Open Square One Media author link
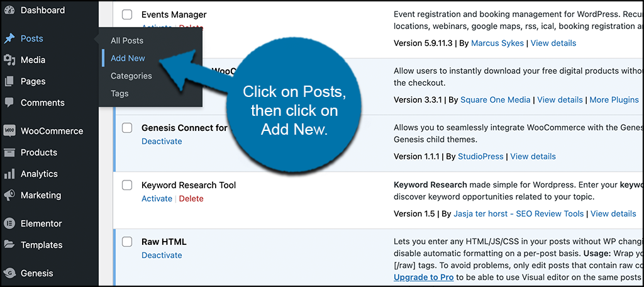 pyautogui.click(x=496, y=99)
